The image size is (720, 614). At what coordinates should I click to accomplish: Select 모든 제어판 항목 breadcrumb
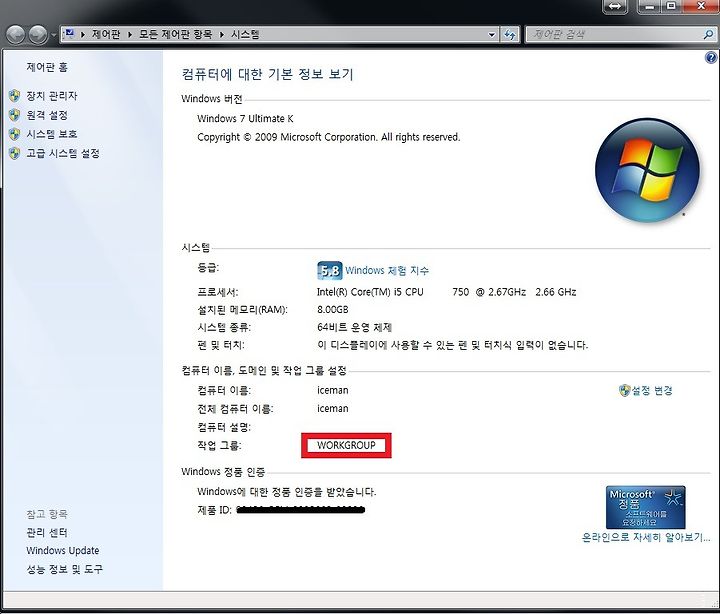click(176, 34)
